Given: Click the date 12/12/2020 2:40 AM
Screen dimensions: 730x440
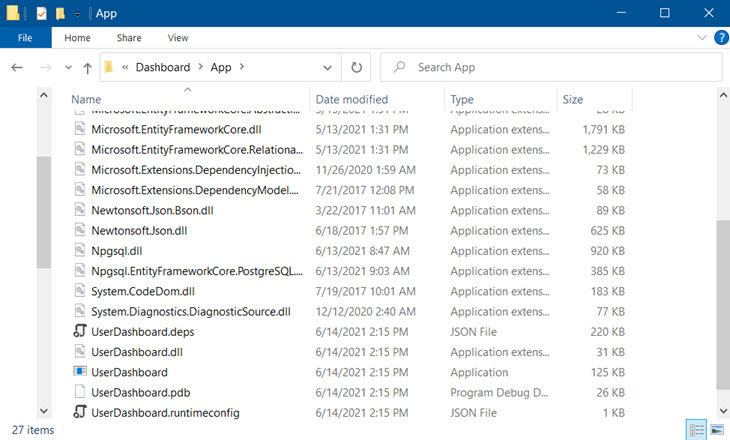Looking at the screenshot, I should coord(365,311).
